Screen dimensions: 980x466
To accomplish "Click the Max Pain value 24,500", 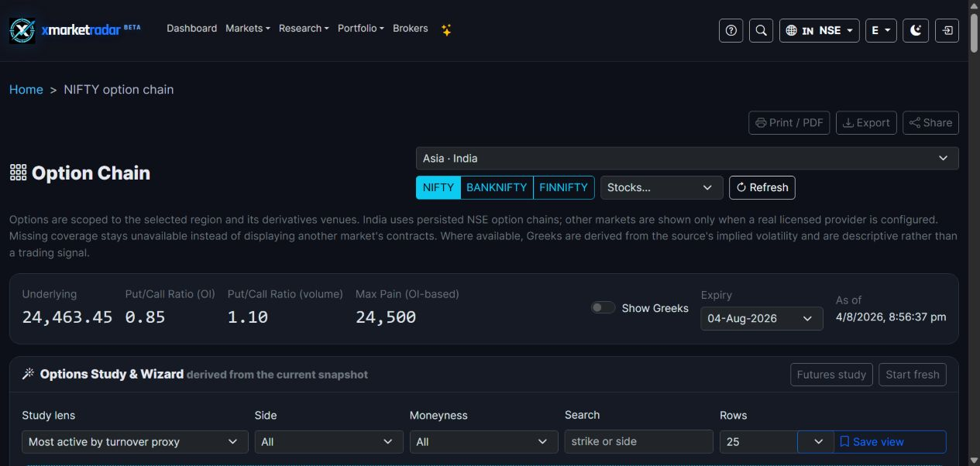I will [386, 317].
